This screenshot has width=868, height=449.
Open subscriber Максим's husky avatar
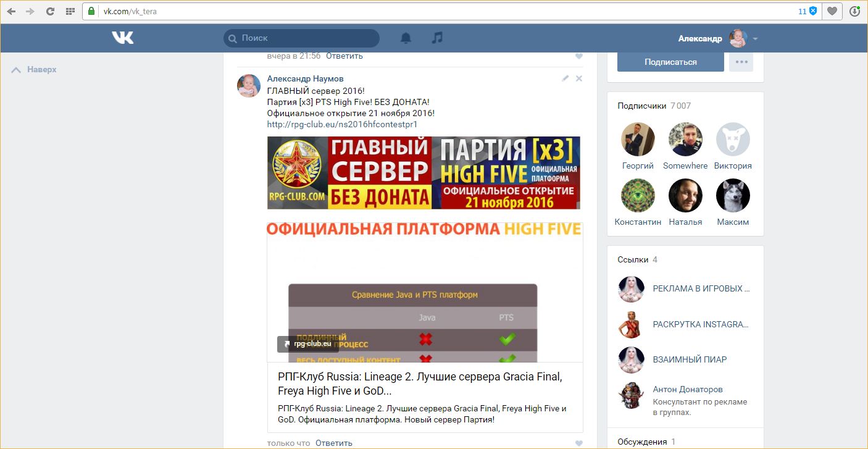point(733,195)
